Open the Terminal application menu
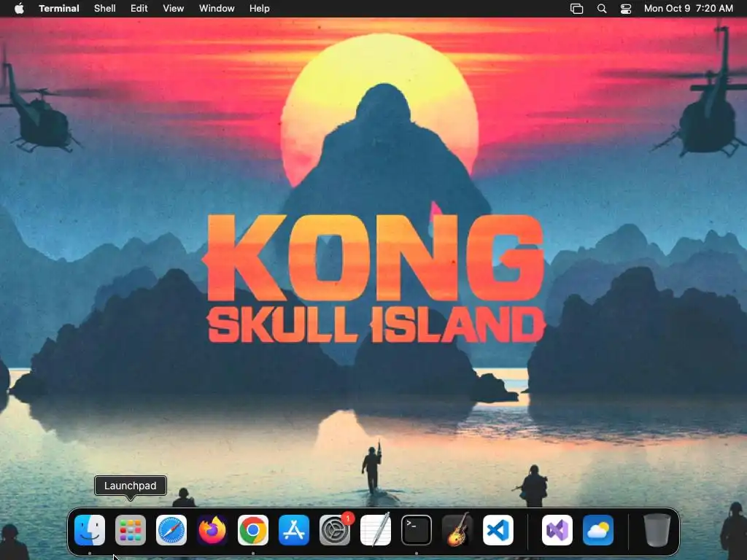This screenshot has width=747, height=560. point(59,8)
